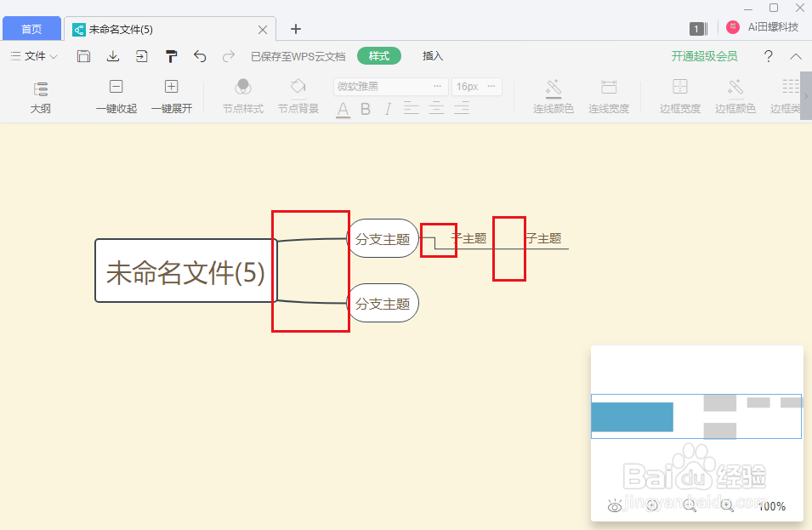Toggle bold formatting on node text

coord(366,109)
